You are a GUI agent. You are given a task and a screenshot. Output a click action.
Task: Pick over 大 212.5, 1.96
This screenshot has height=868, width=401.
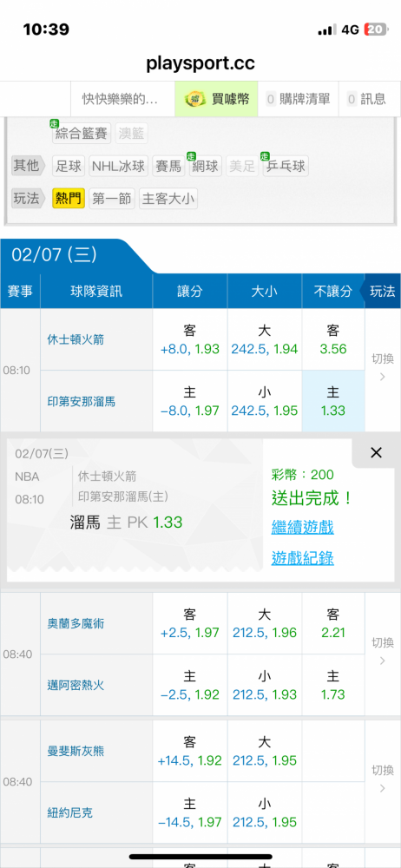(265, 623)
